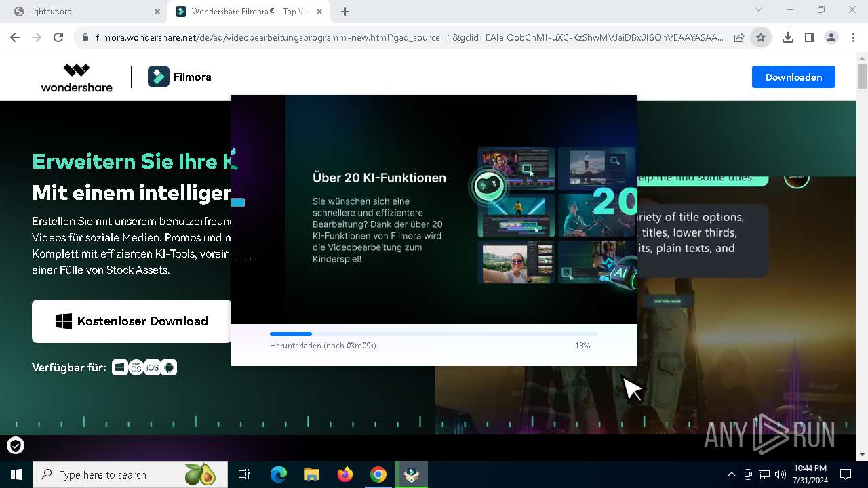868x488 pixels.
Task: Open the notification center
Action: [846, 474]
